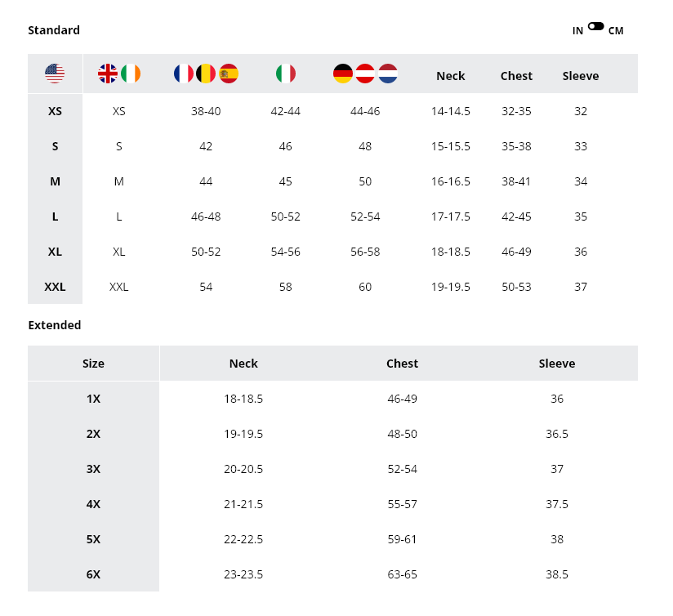
Task: Select the XS size row header
Action: pyautogui.click(x=55, y=111)
